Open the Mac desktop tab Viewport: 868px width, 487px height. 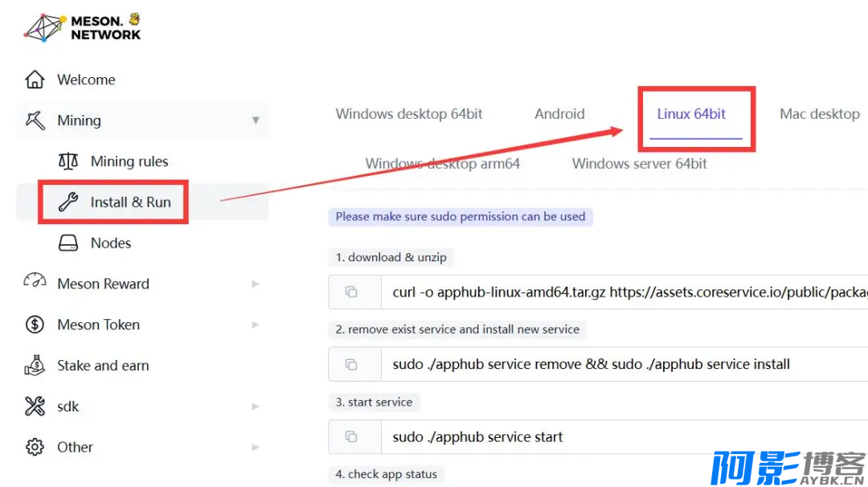(x=819, y=114)
